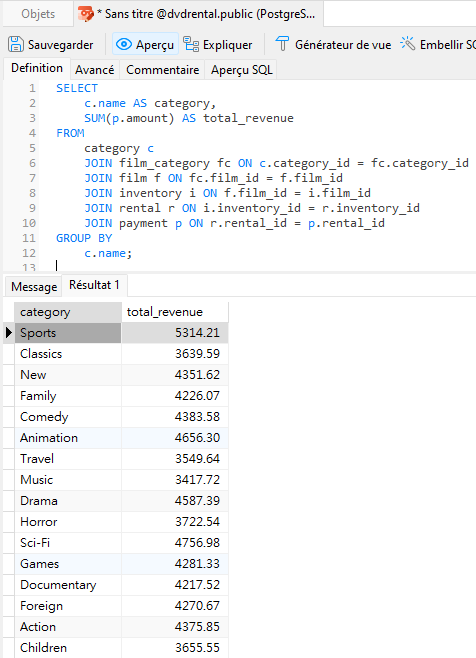
Task: Click the Générateur de vue label
Action: (343, 44)
